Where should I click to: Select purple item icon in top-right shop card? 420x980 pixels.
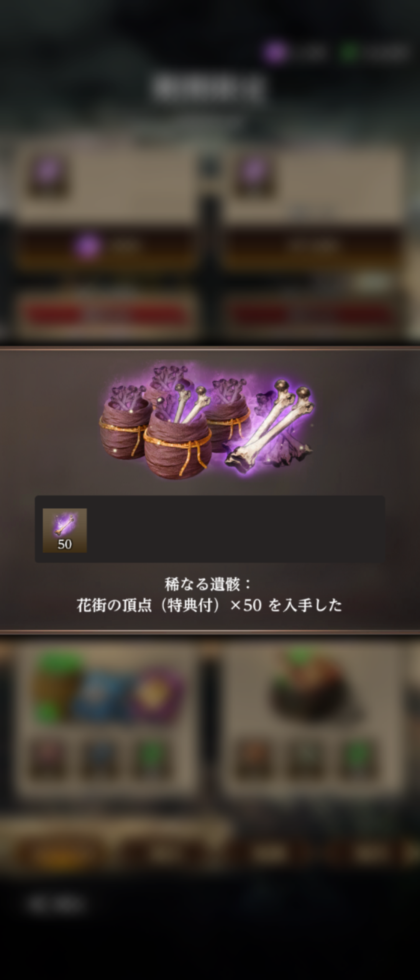(x=253, y=175)
